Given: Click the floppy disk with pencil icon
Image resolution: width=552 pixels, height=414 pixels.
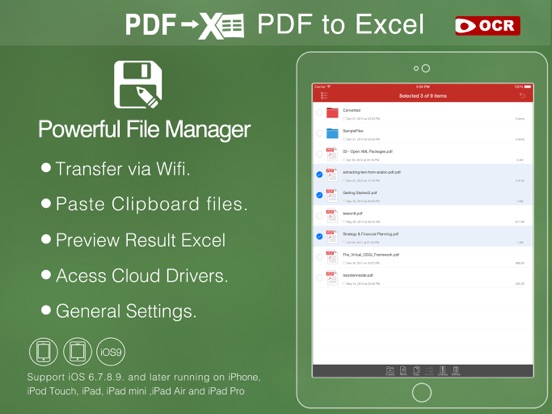Looking at the screenshot, I should [x=138, y=84].
